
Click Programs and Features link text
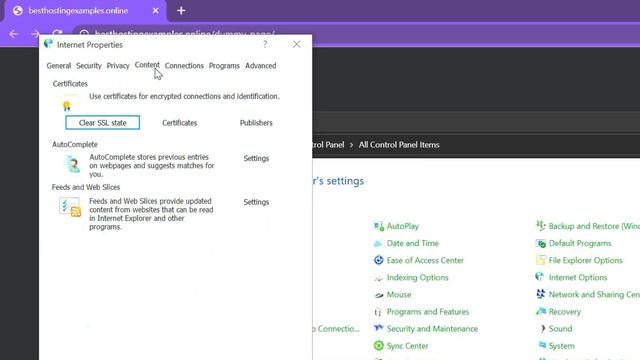pyautogui.click(x=428, y=312)
